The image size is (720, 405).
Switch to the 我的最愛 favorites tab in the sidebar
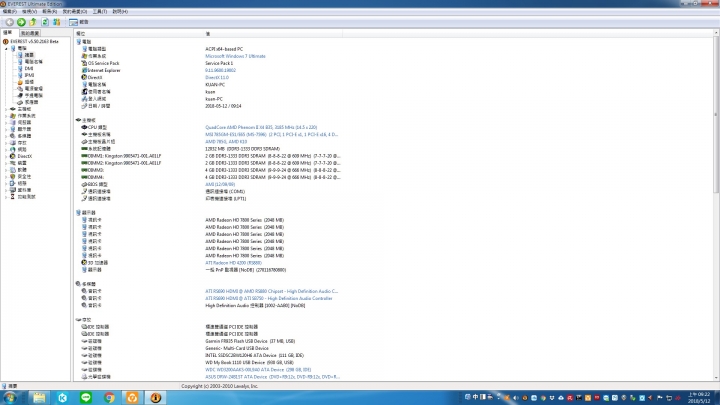(x=30, y=33)
